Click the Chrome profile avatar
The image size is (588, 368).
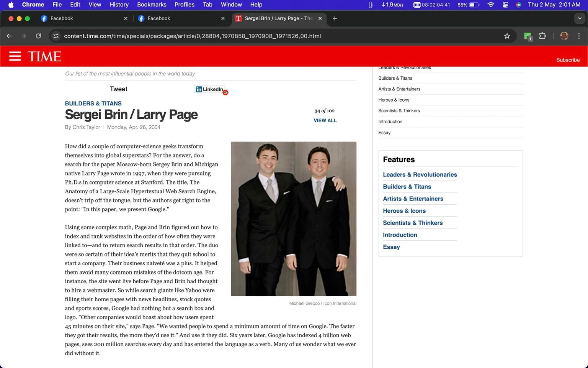[x=564, y=36]
